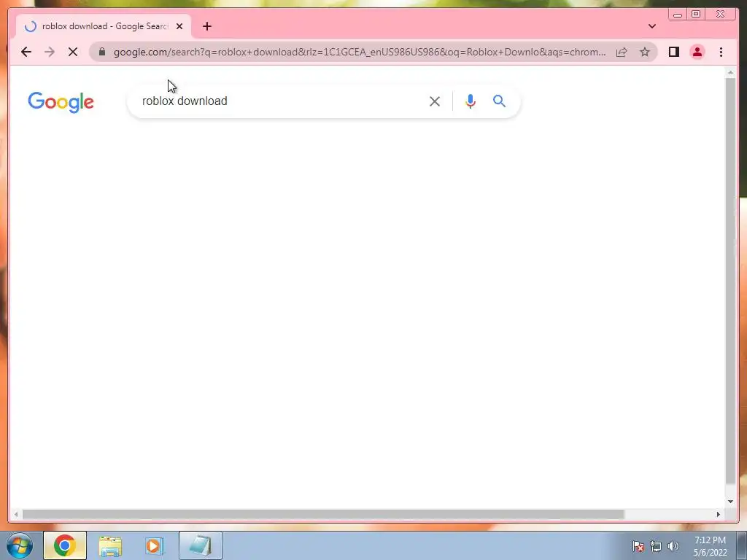Close the roblox download tab
Image resolution: width=747 pixels, height=560 pixels.
(x=179, y=27)
